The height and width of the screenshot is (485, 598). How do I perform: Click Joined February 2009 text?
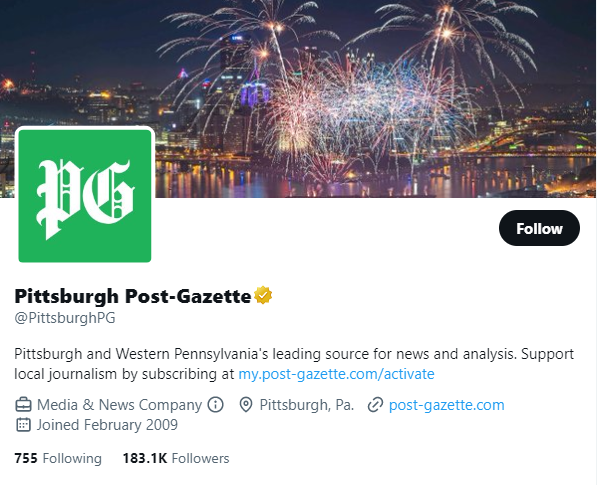[107, 425]
